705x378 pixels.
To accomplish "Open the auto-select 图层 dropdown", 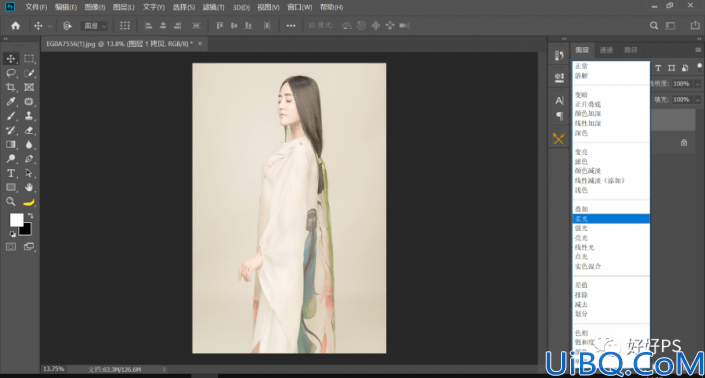I will pos(94,26).
